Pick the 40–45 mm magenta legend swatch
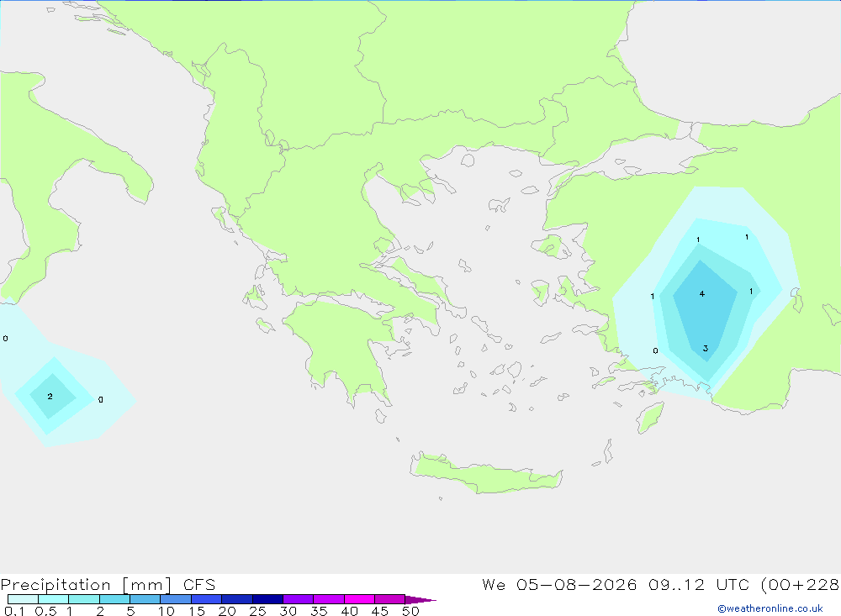Screen dimensions: 841x616 (359, 599)
